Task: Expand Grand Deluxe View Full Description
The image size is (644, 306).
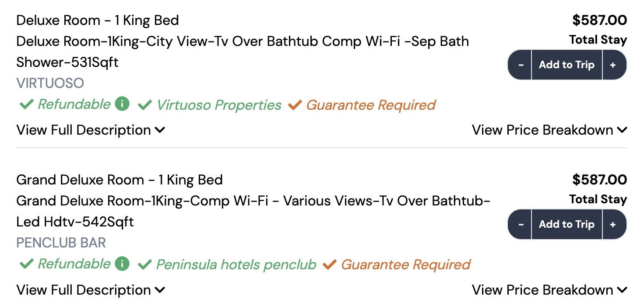Action: click(x=90, y=290)
